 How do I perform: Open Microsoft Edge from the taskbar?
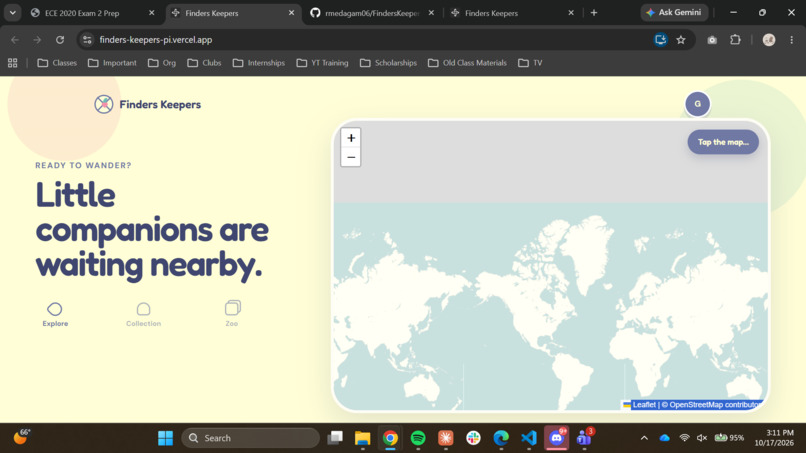(501, 438)
